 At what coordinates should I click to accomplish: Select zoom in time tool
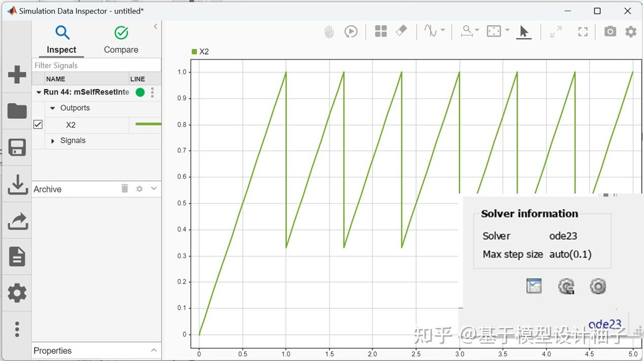(466, 31)
